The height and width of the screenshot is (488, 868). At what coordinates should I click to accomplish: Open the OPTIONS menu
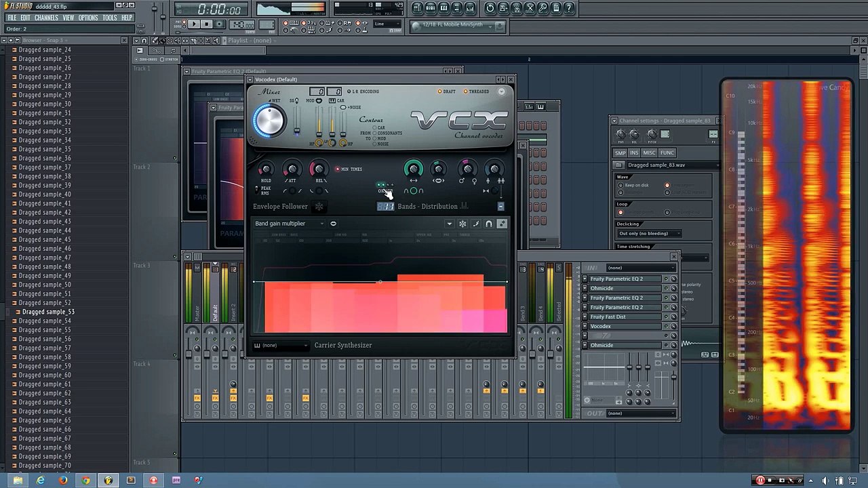(x=88, y=18)
